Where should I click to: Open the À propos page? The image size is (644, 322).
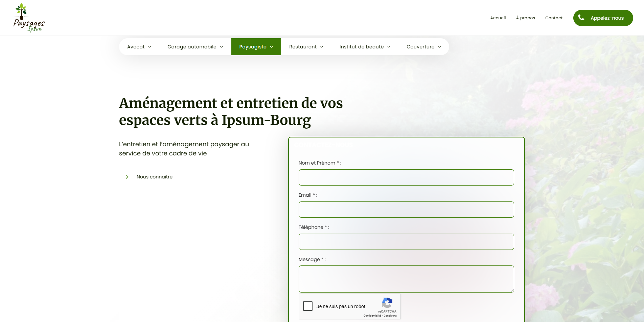525,18
